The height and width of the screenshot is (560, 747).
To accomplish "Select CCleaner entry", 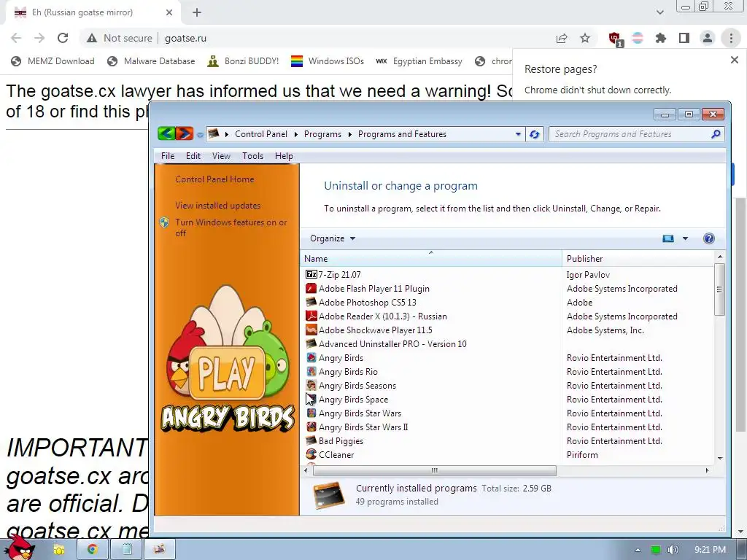I will (336, 454).
